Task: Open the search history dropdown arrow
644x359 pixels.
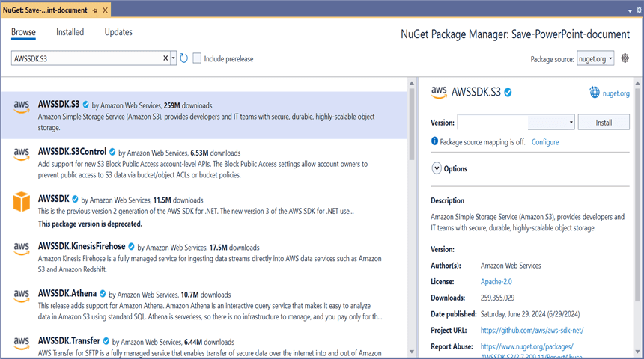Action: click(173, 58)
